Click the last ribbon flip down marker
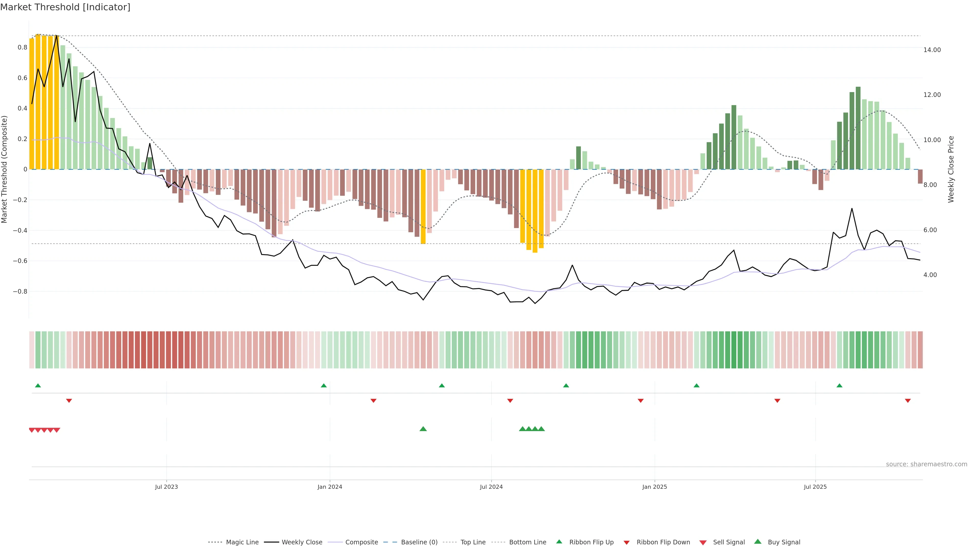Viewport: 980px width, 551px height. coord(908,400)
